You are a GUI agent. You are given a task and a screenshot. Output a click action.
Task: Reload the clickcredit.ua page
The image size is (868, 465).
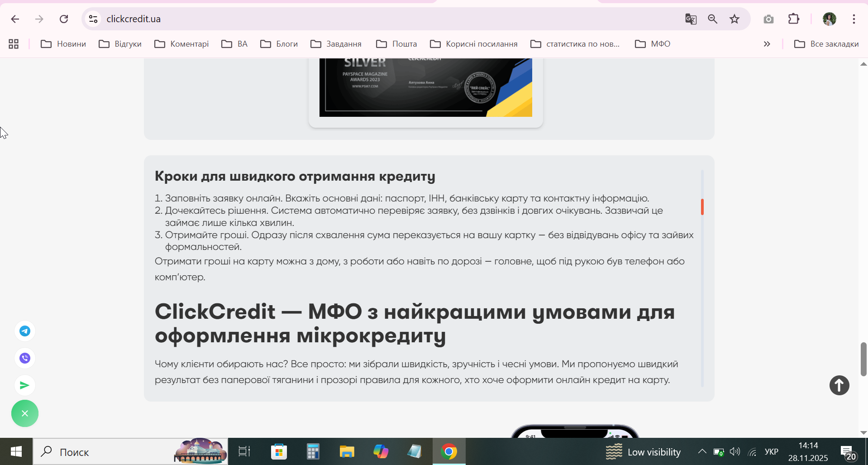(x=64, y=19)
